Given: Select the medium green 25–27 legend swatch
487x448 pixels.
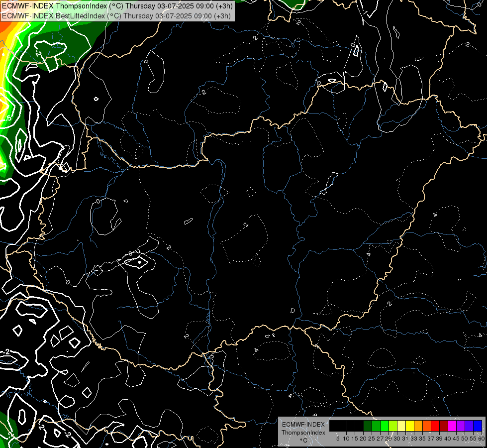Looking at the screenshot, I should point(376,426).
